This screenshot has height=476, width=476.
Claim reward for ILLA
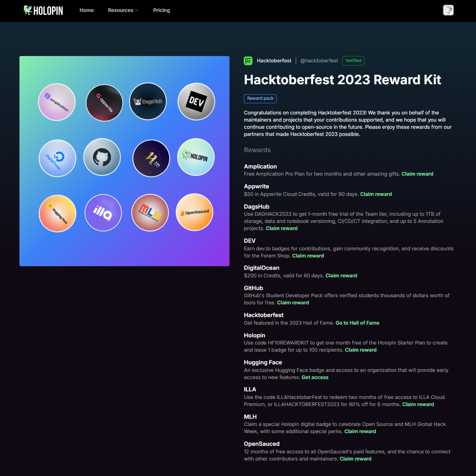coord(418,404)
